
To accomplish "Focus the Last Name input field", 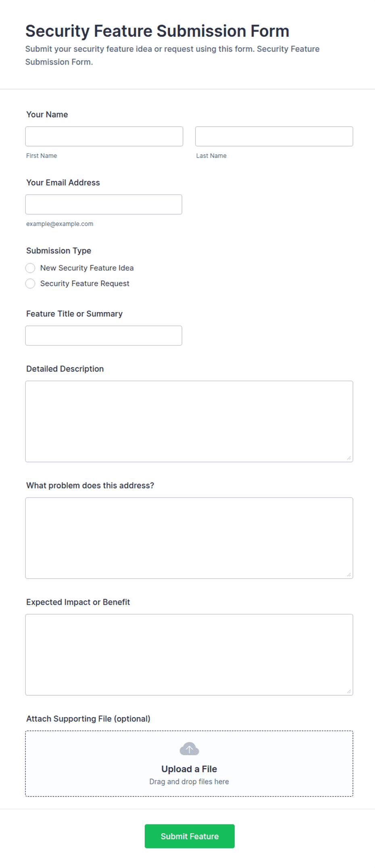I will pos(274,136).
